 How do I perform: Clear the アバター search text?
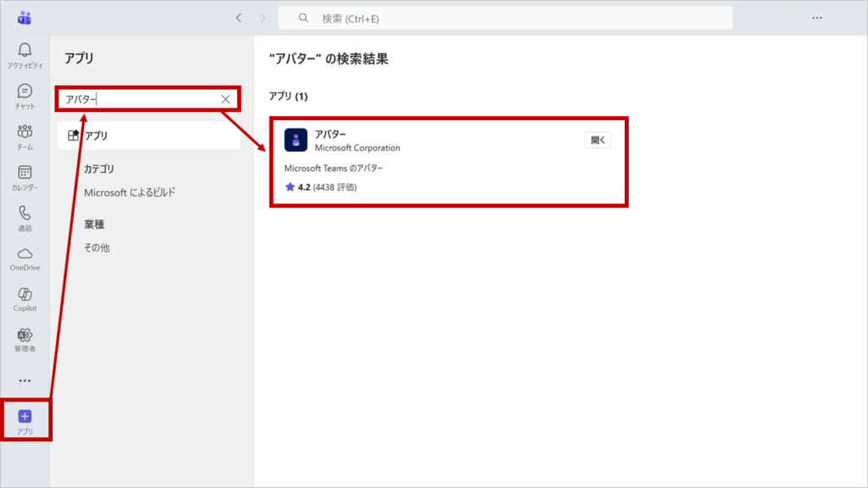point(225,99)
